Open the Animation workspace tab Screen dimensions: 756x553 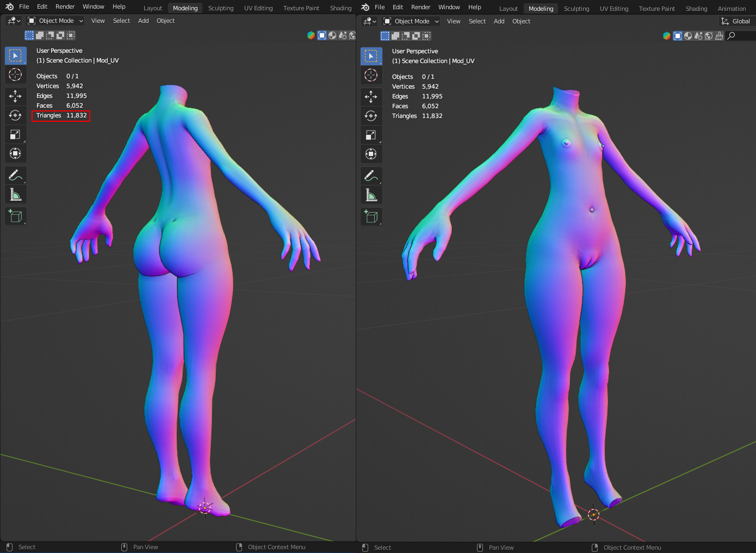732,9
